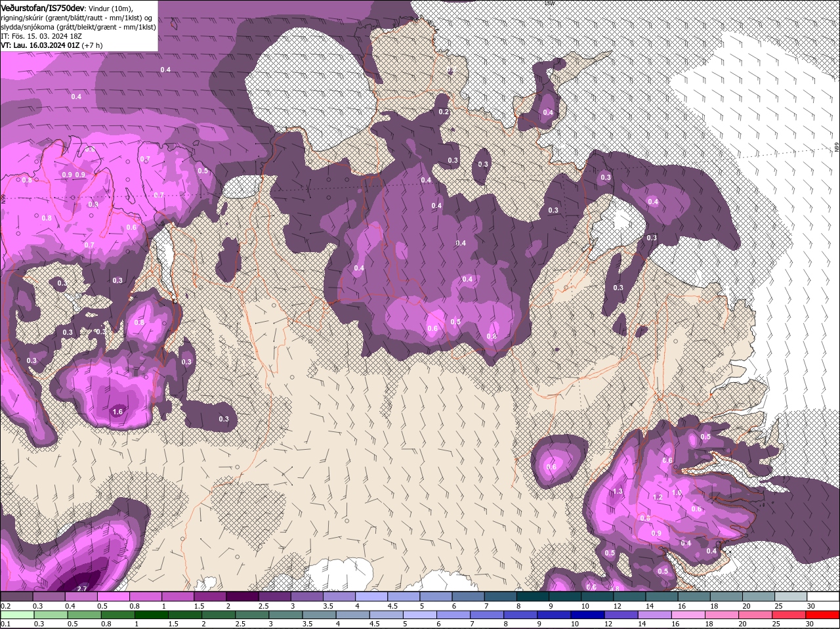Pick bottom-row red swatch starting at 25

coord(789,615)
